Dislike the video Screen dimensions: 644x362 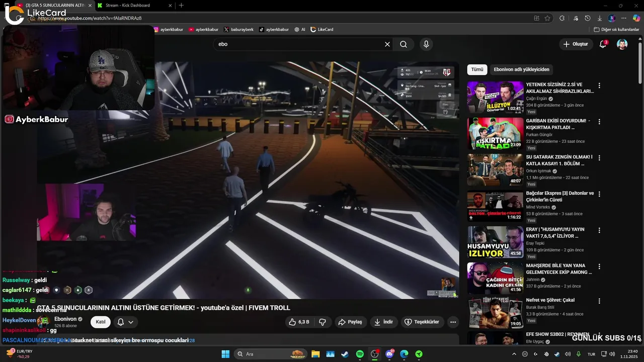(323, 322)
